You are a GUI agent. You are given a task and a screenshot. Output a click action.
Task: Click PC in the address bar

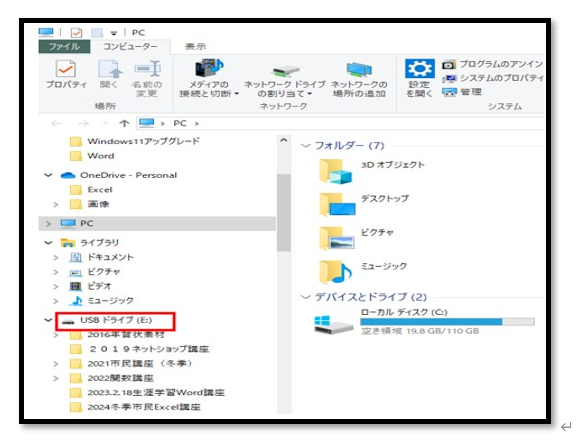click(x=180, y=123)
